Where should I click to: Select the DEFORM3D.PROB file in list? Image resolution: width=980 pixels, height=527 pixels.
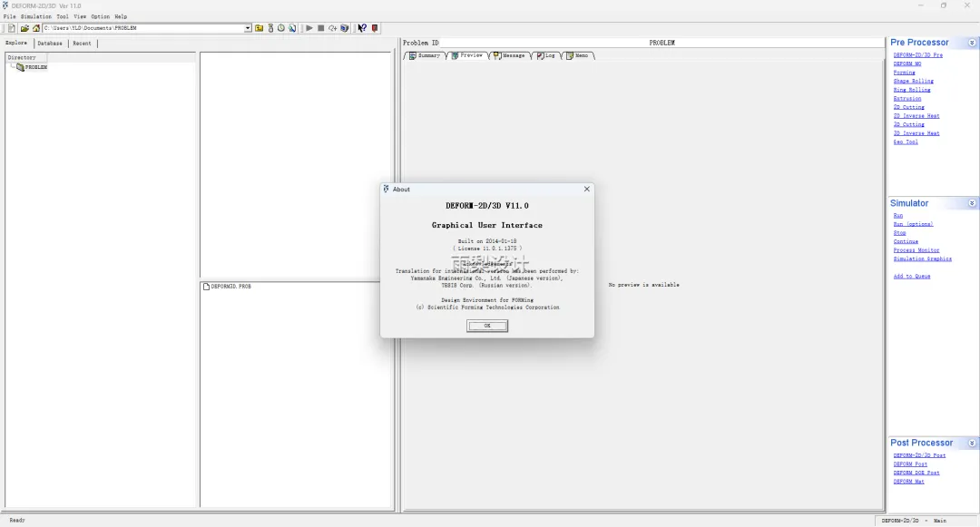[x=227, y=286]
